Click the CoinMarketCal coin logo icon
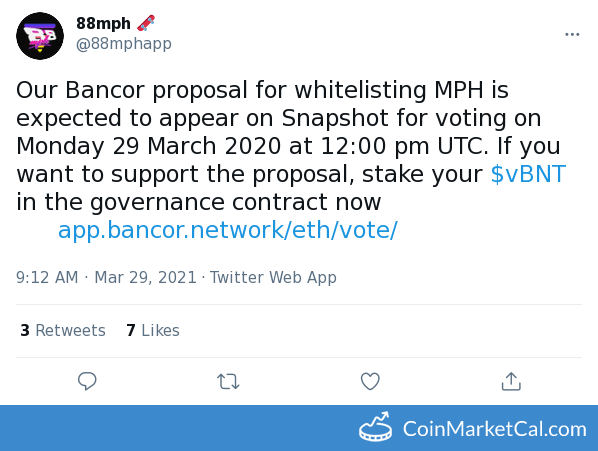The height and width of the screenshot is (451, 598). [376, 427]
